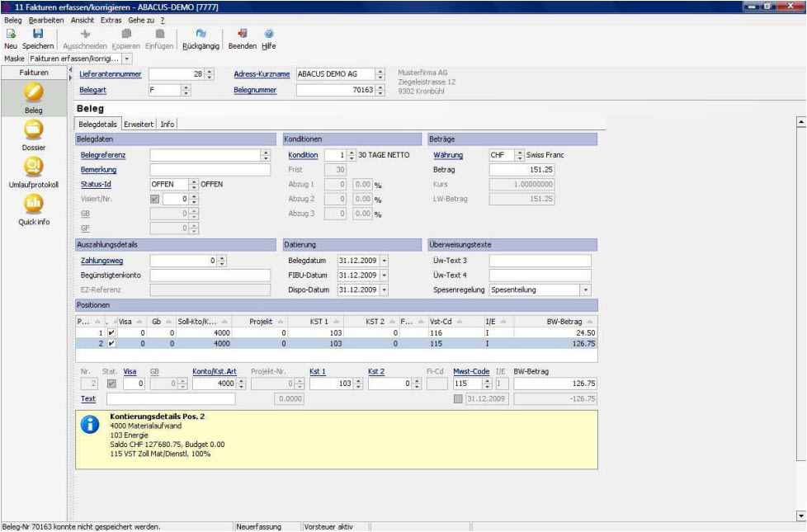Click the Lieferantennummer link label
The height and width of the screenshot is (532, 807).
point(110,74)
